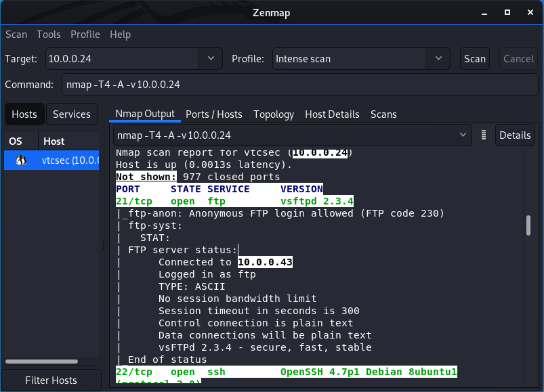544x392 pixels.
Task: Switch to the Nmap Output tab
Action: pyautogui.click(x=145, y=114)
